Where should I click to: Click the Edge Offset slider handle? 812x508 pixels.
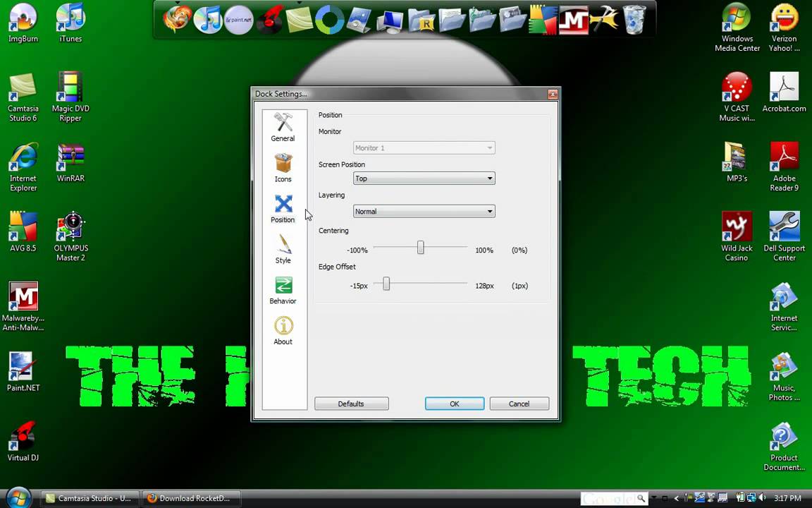[x=386, y=284]
